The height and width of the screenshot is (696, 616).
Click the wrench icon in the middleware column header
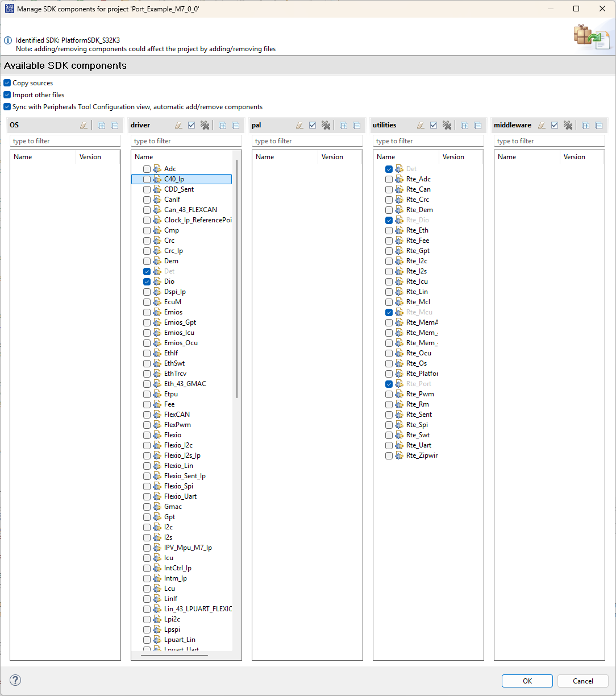568,125
